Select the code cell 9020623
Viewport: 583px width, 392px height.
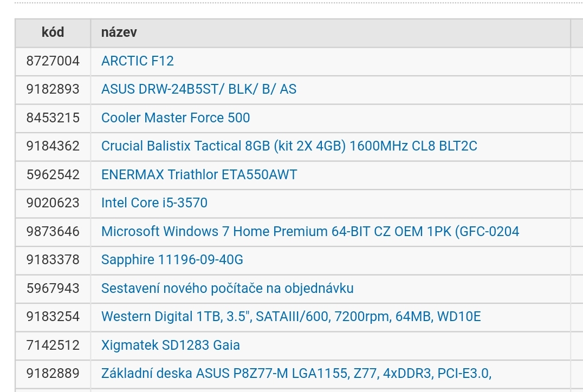pyautogui.click(x=53, y=203)
